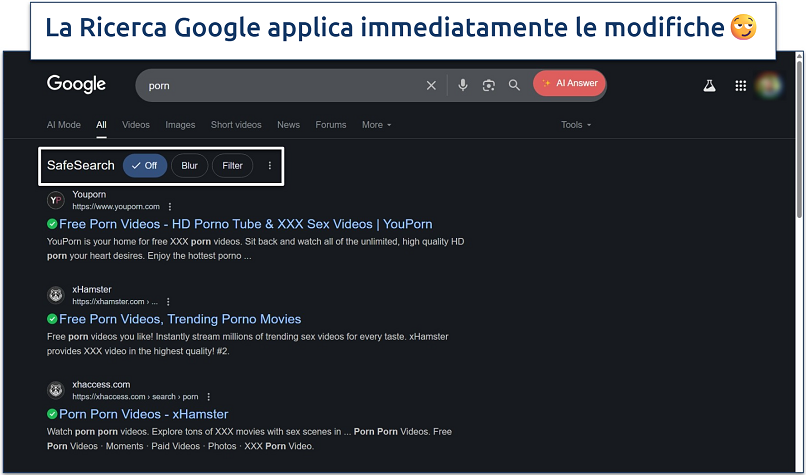Switch SafeSearch to Blur

(x=189, y=166)
